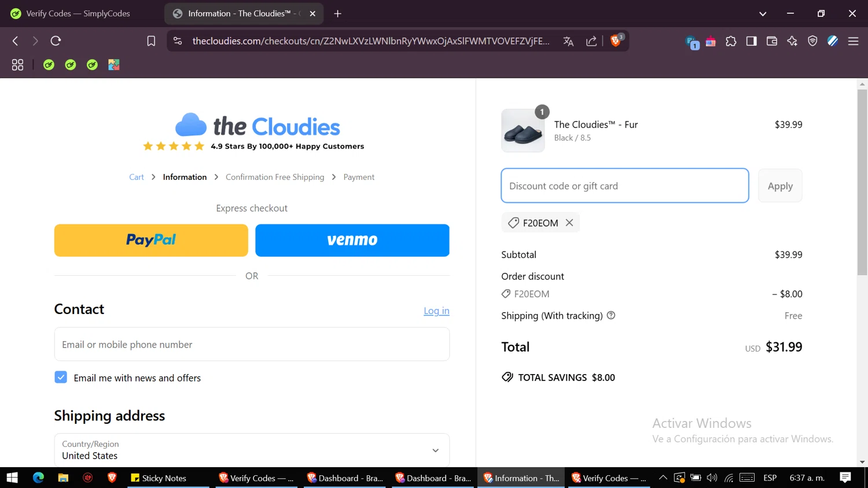Screen dimensions: 868x488
Task: Open the browser hamburger menu
Action: coord(853,41)
